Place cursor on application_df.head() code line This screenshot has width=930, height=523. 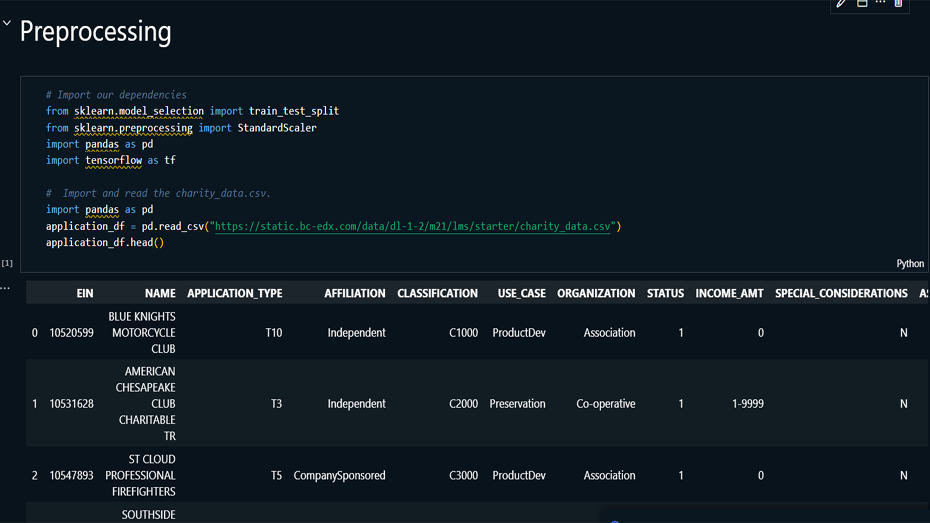(x=104, y=243)
